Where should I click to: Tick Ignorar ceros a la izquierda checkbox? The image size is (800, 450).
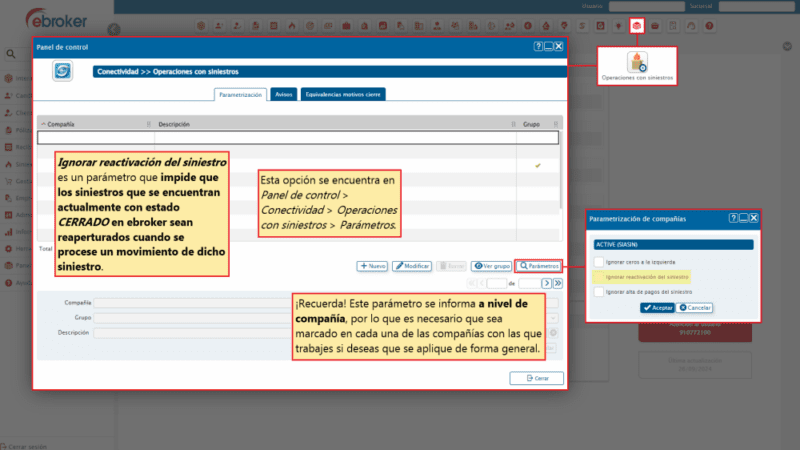598,262
